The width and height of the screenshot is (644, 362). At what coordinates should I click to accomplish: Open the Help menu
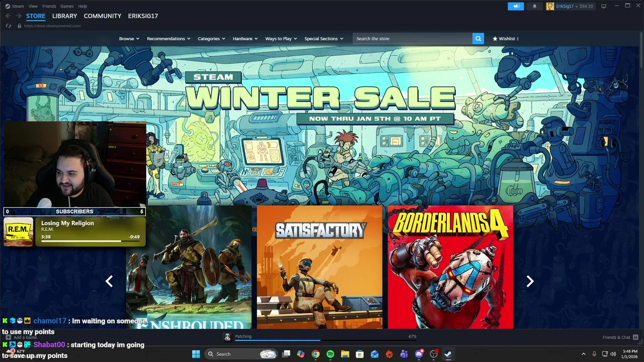pos(83,6)
